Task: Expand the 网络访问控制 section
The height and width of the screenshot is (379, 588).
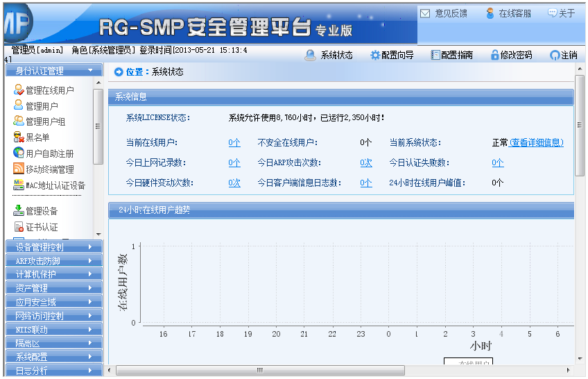Action: click(x=54, y=316)
